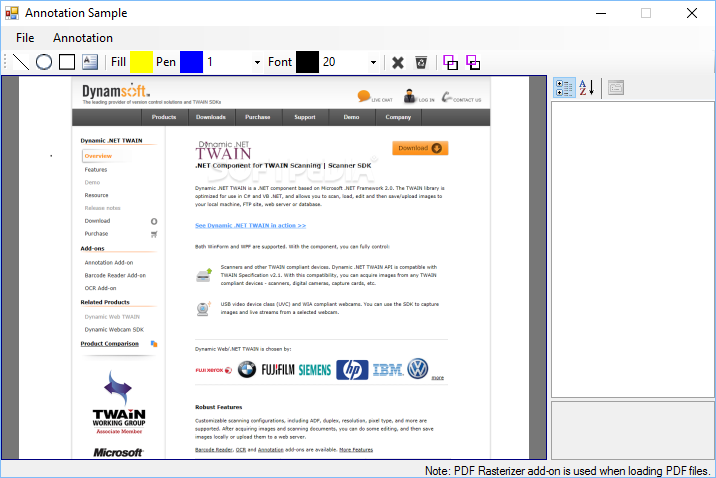716x478 pixels.
Task: Click OCR Add-on in sidebar
Action: pyautogui.click(x=100, y=289)
